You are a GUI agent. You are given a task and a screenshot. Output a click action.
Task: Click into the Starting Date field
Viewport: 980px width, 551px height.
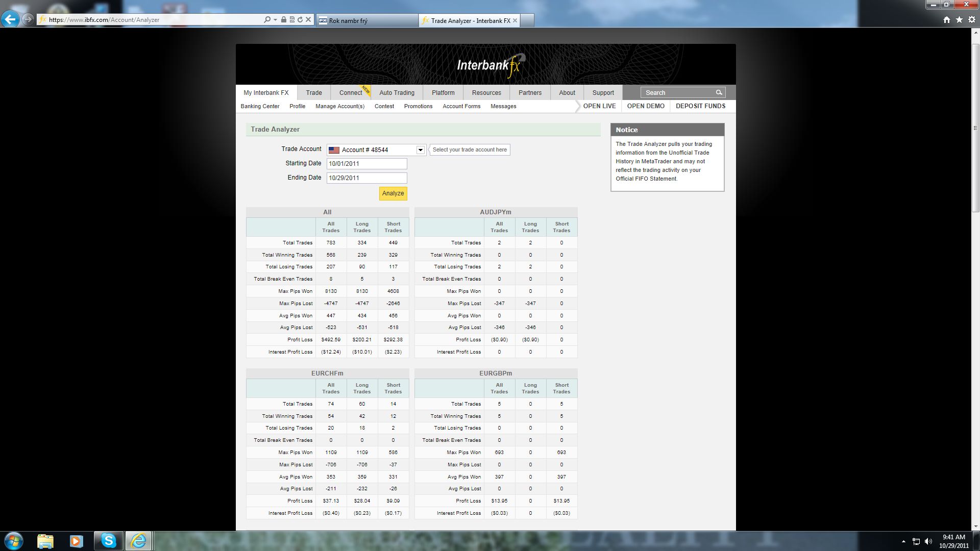[x=366, y=164]
